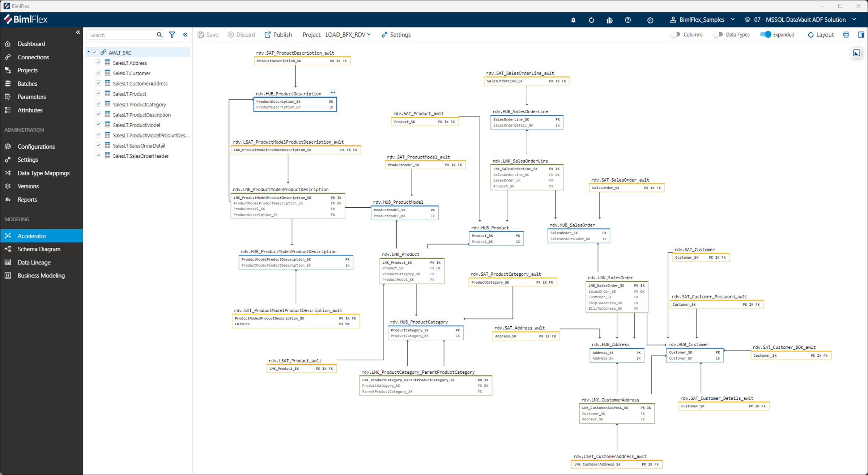Open the Schema Diagram view

coord(39,249)
